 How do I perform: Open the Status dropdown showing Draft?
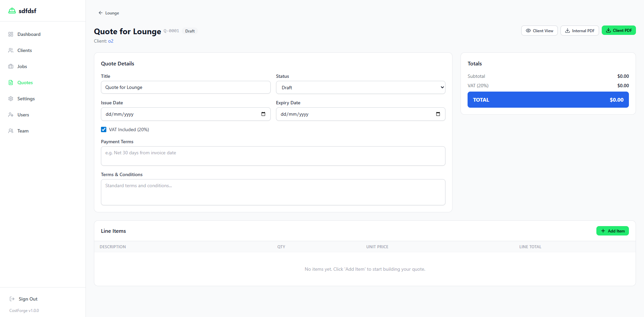click(361, 88)
